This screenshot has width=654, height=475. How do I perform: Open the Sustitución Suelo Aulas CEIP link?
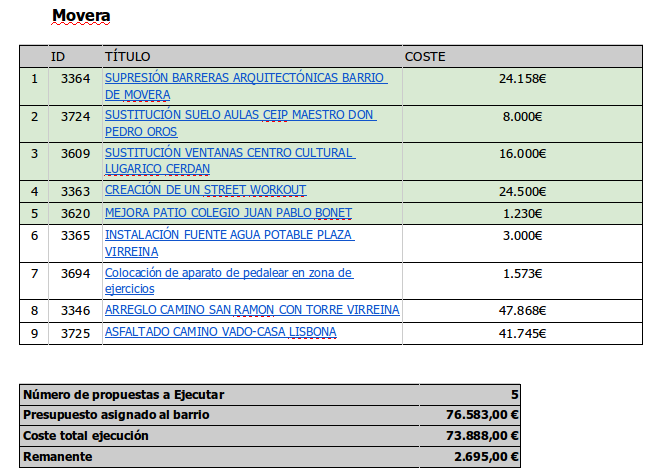(240, 115)
